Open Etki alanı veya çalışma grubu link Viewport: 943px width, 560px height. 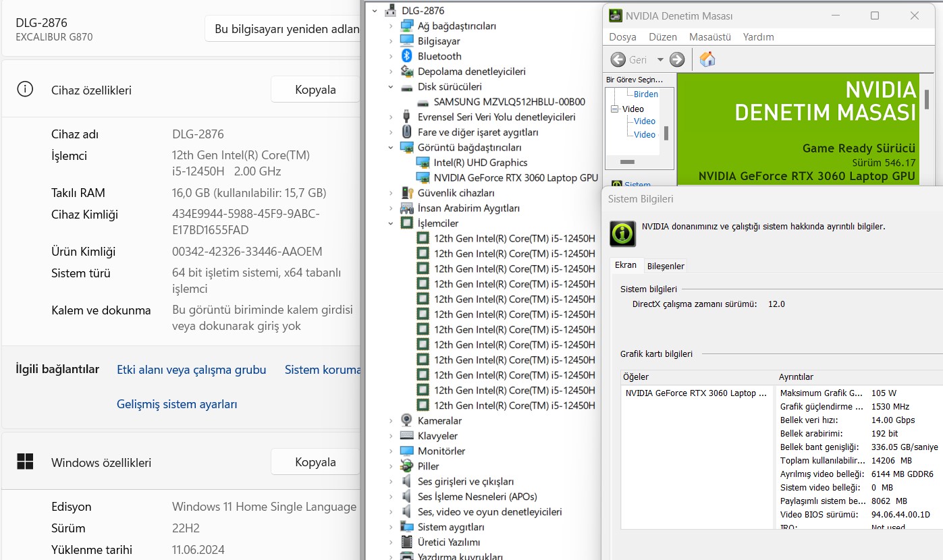point(192,370)
